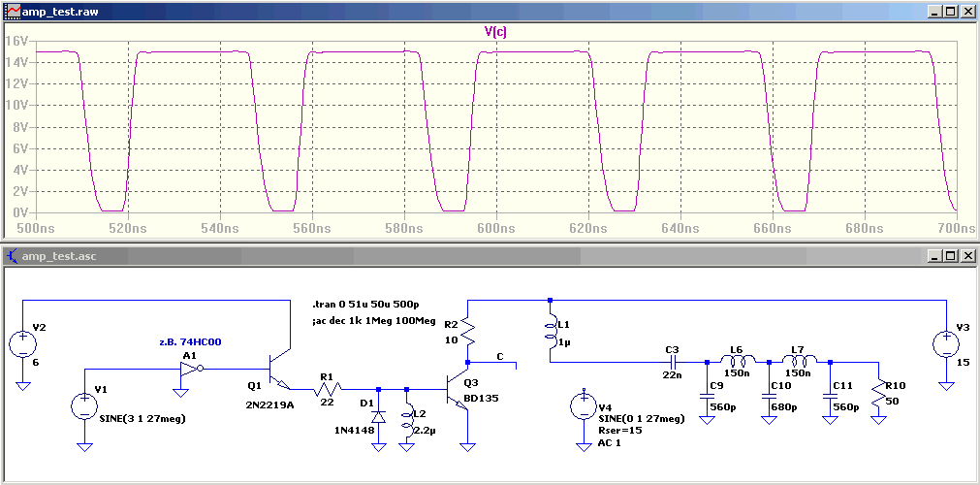Screen dimensions: 980x485
Task: Click the net label C at collector
Action: click(x=500, y=356)
